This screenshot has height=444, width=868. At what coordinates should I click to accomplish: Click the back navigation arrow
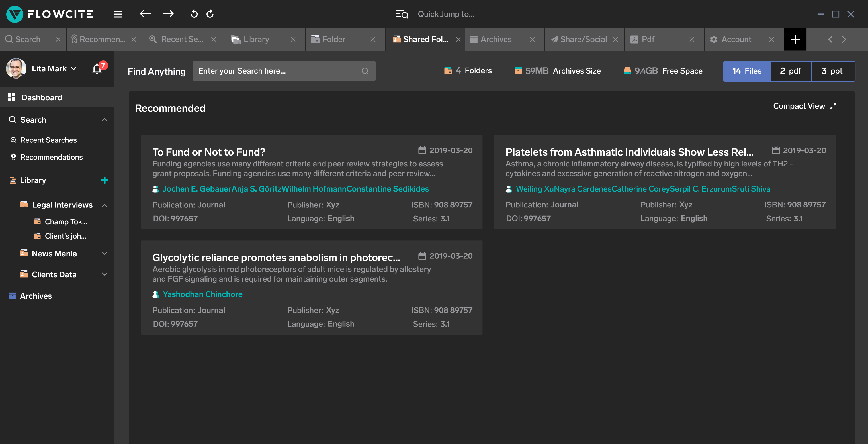click(145, 14)
